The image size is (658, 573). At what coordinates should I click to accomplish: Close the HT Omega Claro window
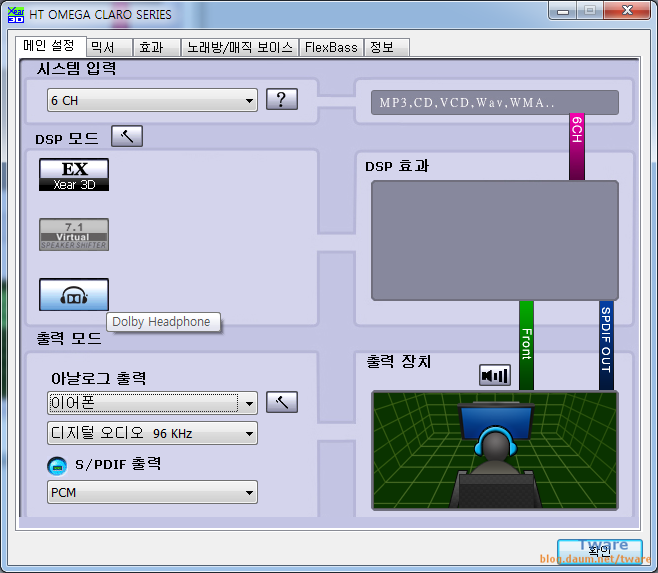coord(627,10)
